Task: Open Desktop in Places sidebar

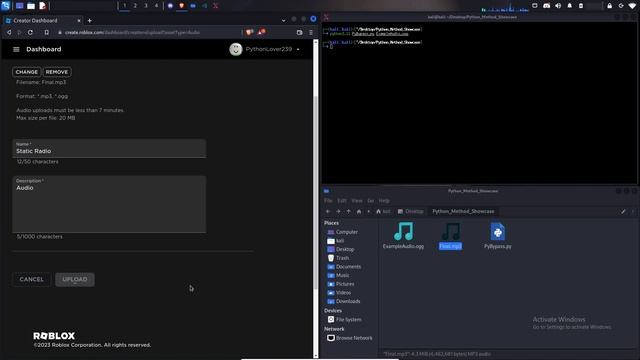Action: point(345,249)
